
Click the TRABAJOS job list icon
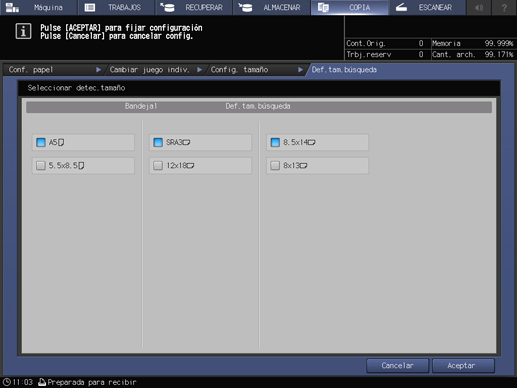pos(90,7)
